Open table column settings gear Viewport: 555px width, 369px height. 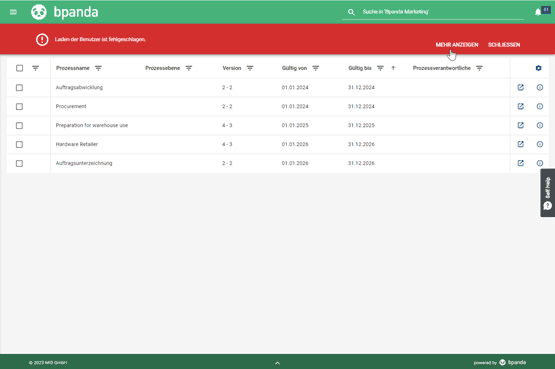pos(538,68)
